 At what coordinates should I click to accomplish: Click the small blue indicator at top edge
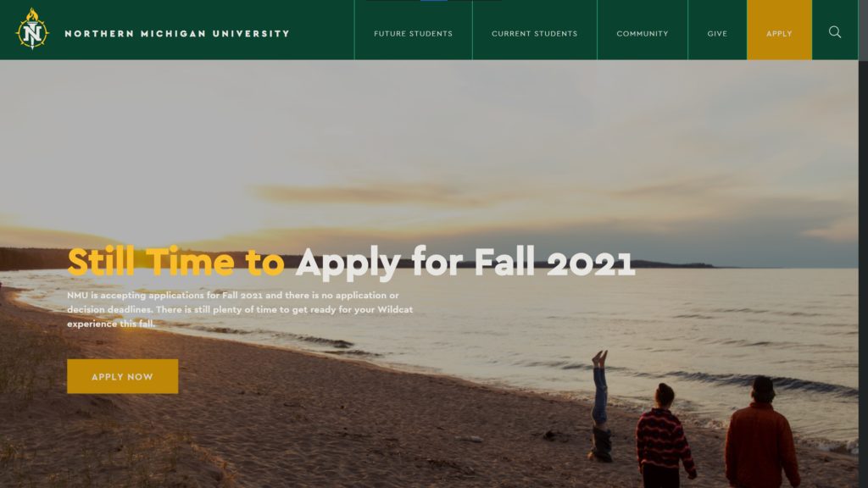pos(433,1)
